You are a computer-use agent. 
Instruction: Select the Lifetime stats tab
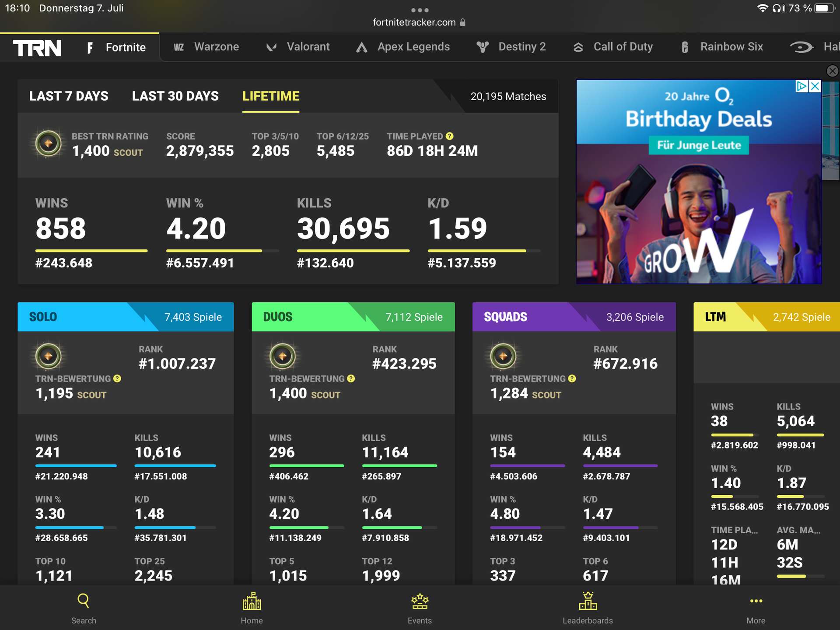coord(271,96)
